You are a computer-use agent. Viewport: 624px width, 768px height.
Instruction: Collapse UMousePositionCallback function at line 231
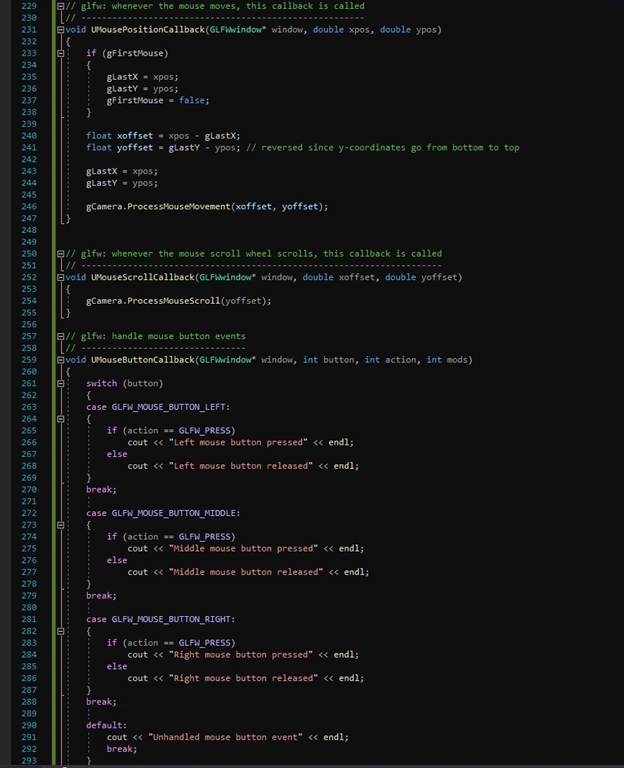point(61,30)
